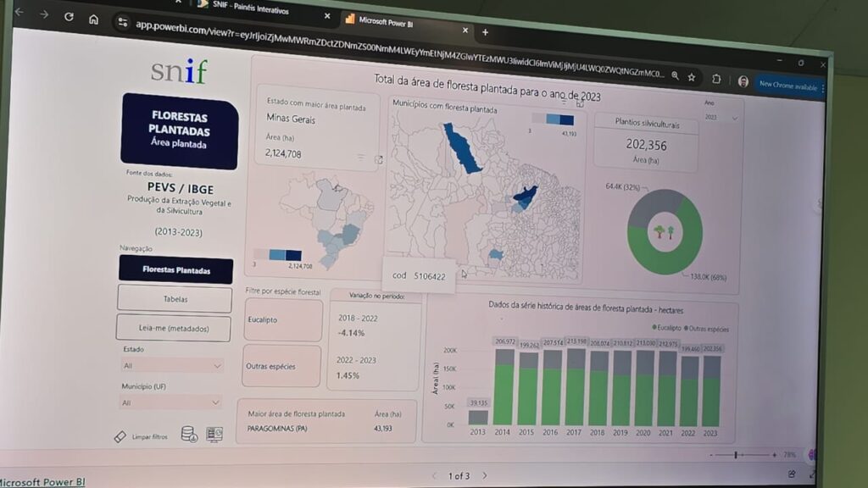Click the eraser icon for Limpar filtros

click(120, 436)
